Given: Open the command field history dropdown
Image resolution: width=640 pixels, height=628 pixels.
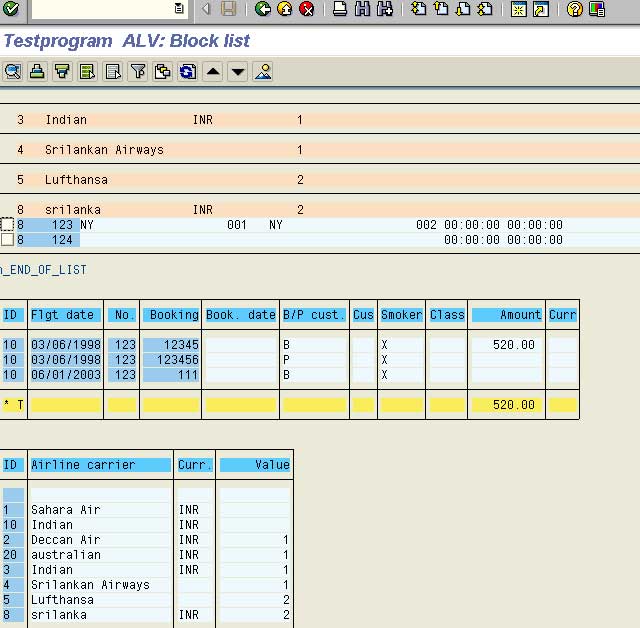Looking at the screenshot, I should [x=179, y=8].
